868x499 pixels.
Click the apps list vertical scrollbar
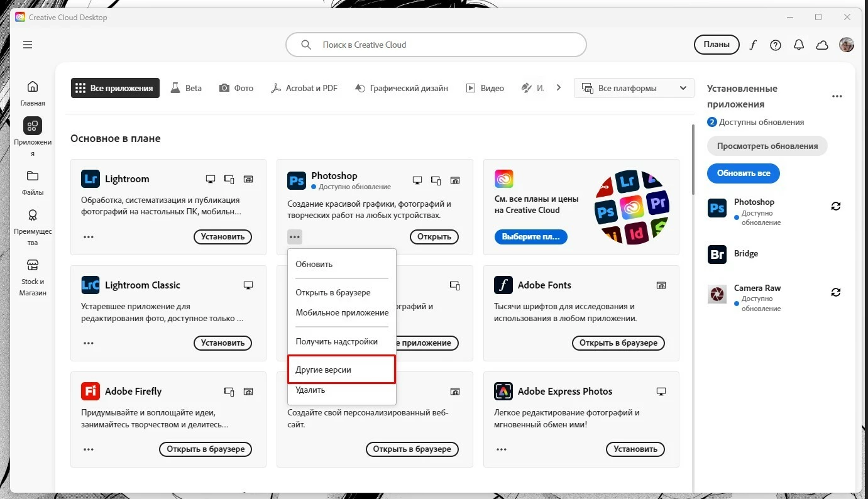click(x=693, y=160)
